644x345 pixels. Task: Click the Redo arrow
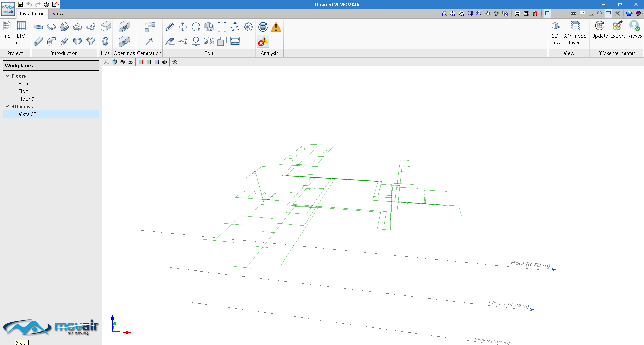click(38, 4)
